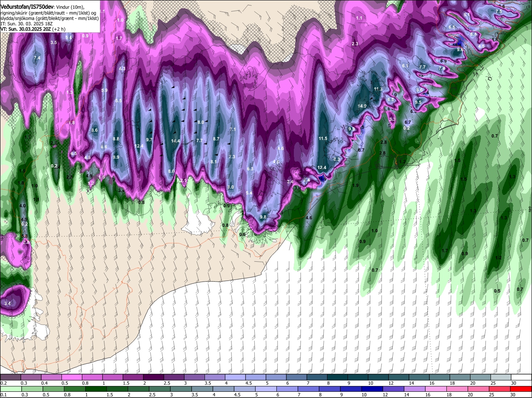Click the 9.8 precipitation value on map

pos(263,217)
